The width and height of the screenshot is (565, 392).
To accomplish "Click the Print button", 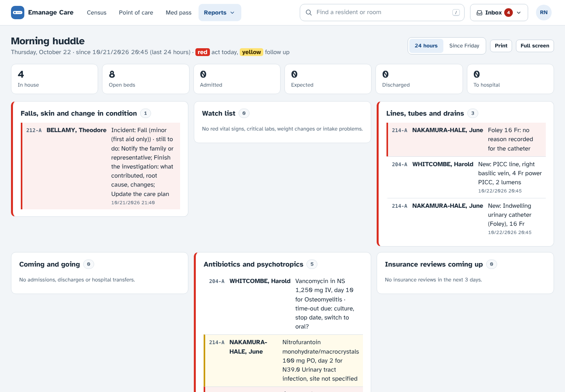I will coord(501,46).
